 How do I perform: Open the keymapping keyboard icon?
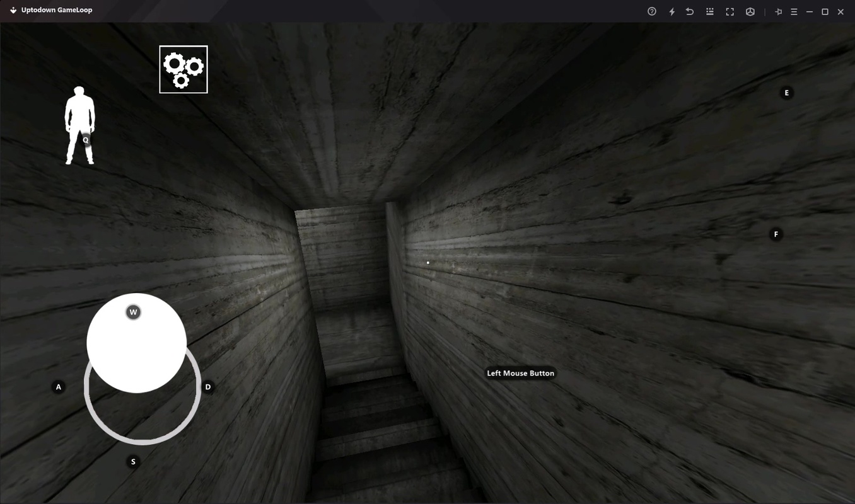click(710, 11)
